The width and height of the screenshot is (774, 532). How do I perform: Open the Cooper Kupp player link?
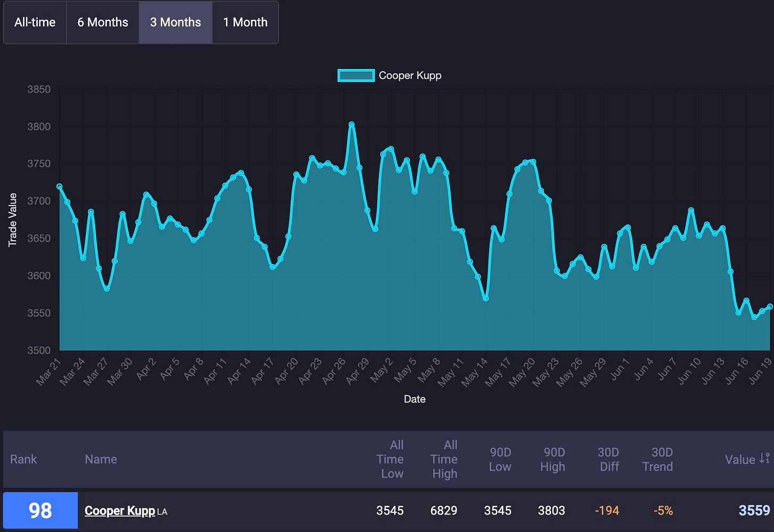pyautogui.click(x=120, y=511)
